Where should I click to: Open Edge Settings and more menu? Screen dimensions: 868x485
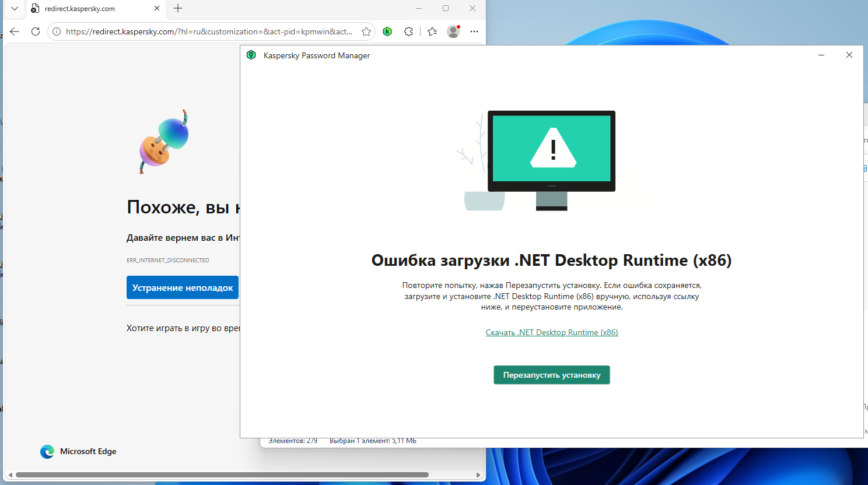tap(474, 31)
